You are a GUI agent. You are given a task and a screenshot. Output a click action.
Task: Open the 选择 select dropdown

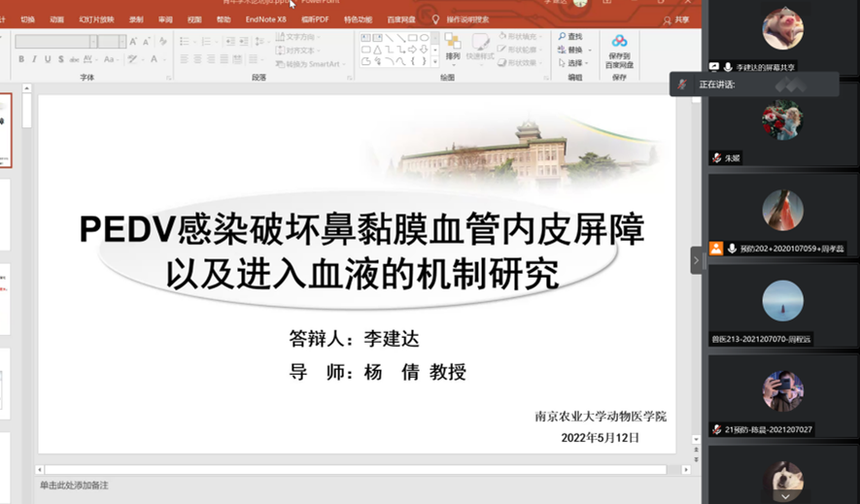pos(572,62)
